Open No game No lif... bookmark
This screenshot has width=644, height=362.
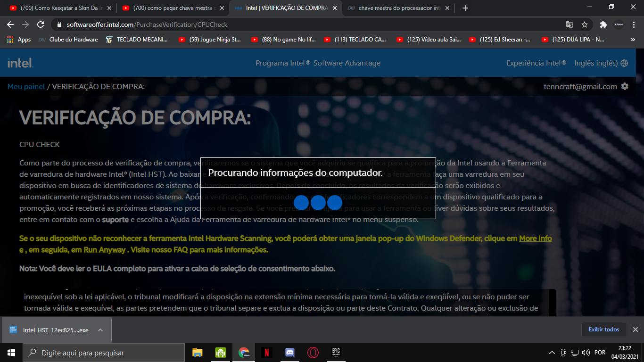coord(283,40)
